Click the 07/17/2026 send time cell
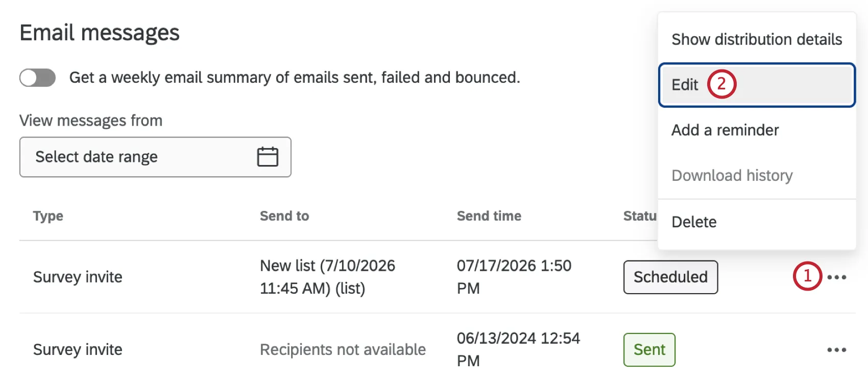868x381 pixels. point(514,277)
